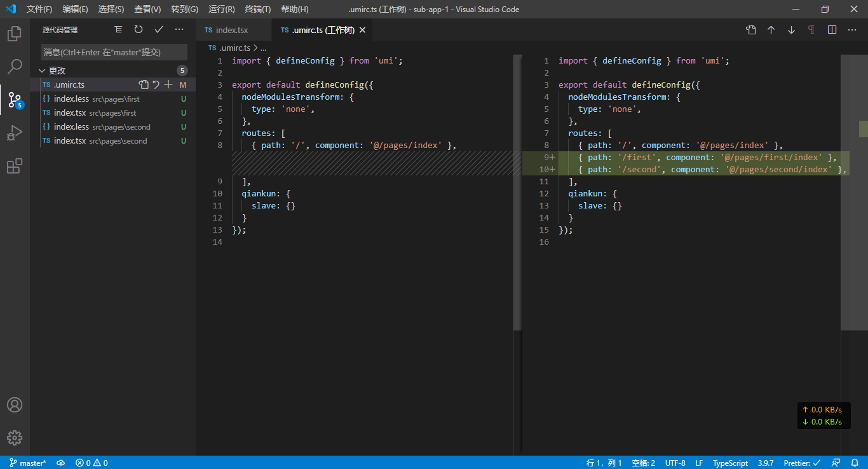Select the Source Control activity bar icon
The image size is (868, 469).
15,100
